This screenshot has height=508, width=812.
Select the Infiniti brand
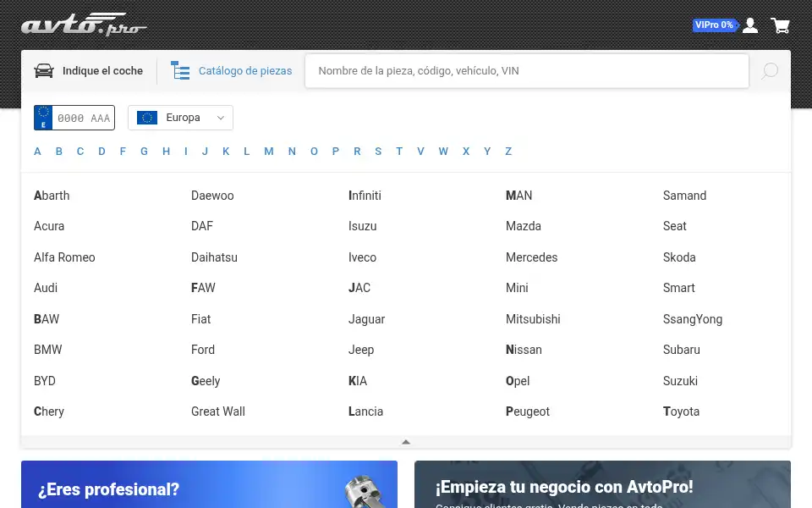[365, 196]
